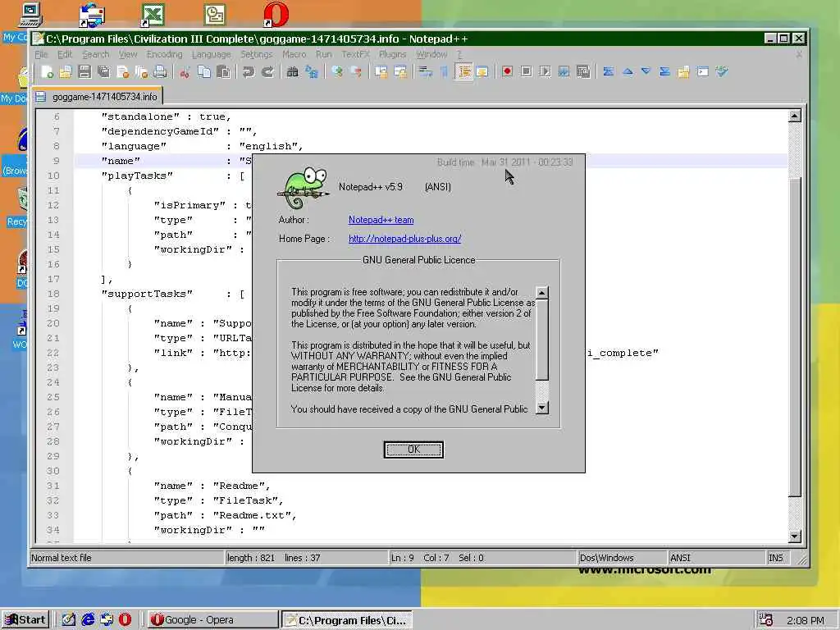Toggle the highlighted Show indent guide icon

pos(464,72)
